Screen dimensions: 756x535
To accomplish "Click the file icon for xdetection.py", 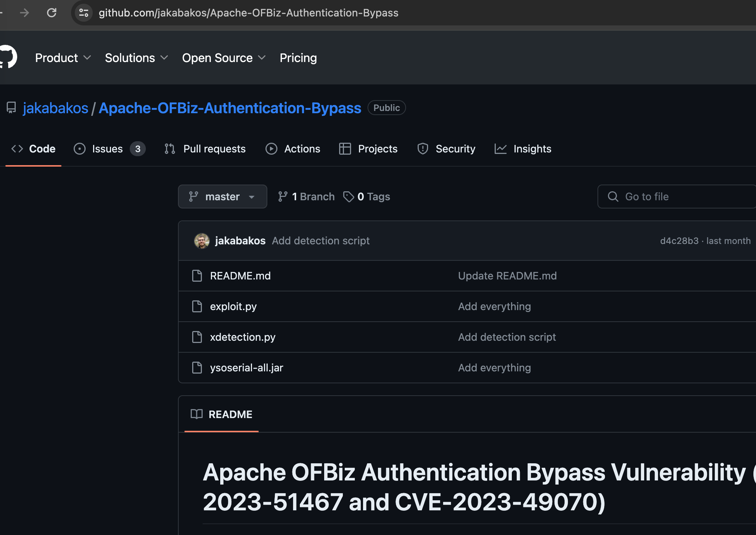I will (x=197, y=337).
